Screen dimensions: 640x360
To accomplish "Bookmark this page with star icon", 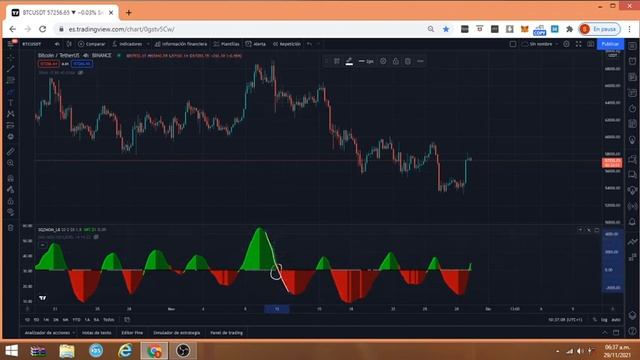I will (x=446, y=29).
